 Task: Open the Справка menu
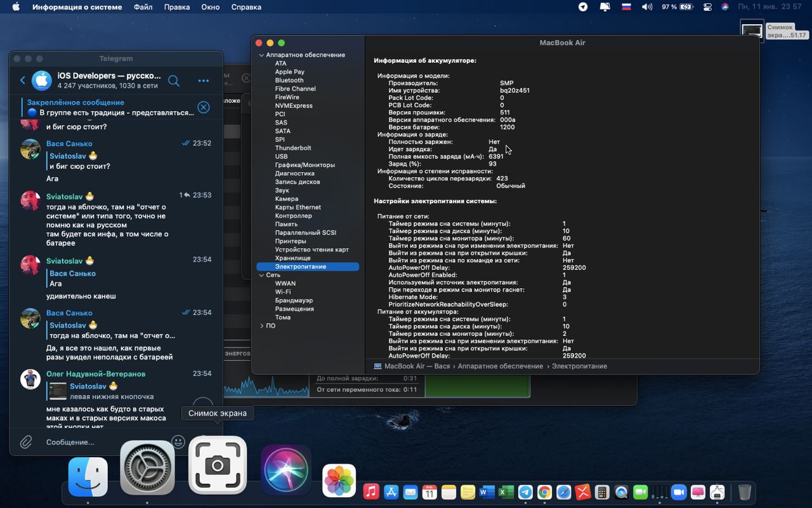(246, 7)
